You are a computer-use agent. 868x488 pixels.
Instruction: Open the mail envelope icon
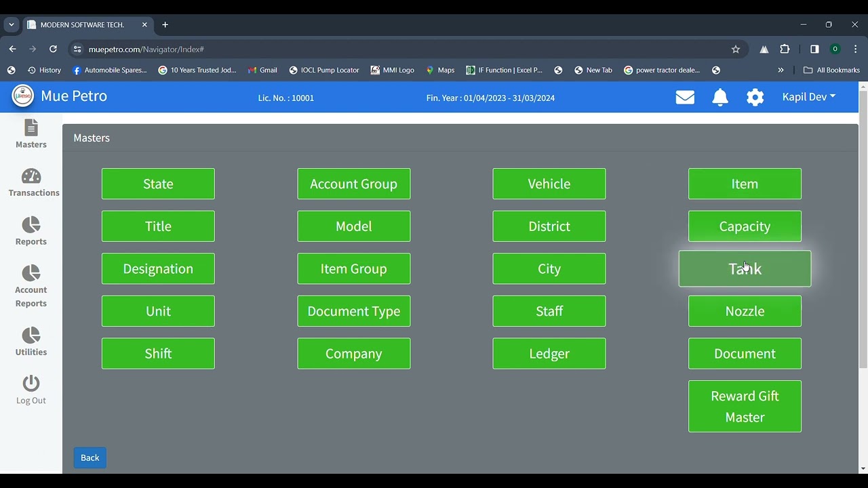pyautogui.click(x=685, y=98)
